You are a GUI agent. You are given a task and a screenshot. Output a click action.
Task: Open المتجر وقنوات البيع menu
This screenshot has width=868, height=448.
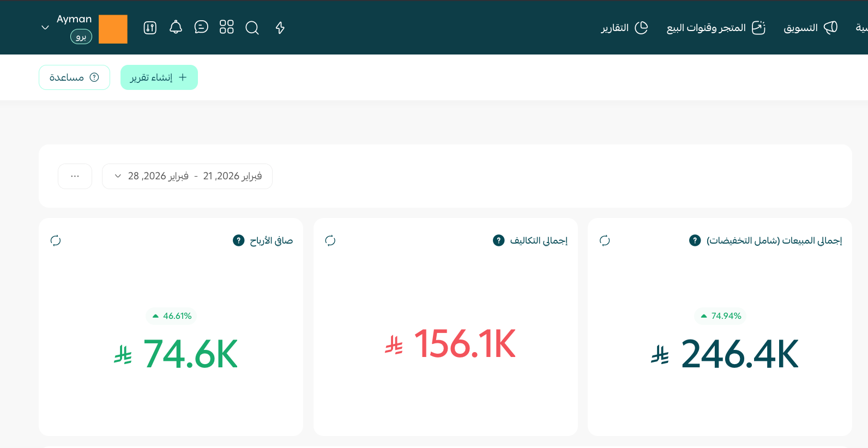point(716,28)
